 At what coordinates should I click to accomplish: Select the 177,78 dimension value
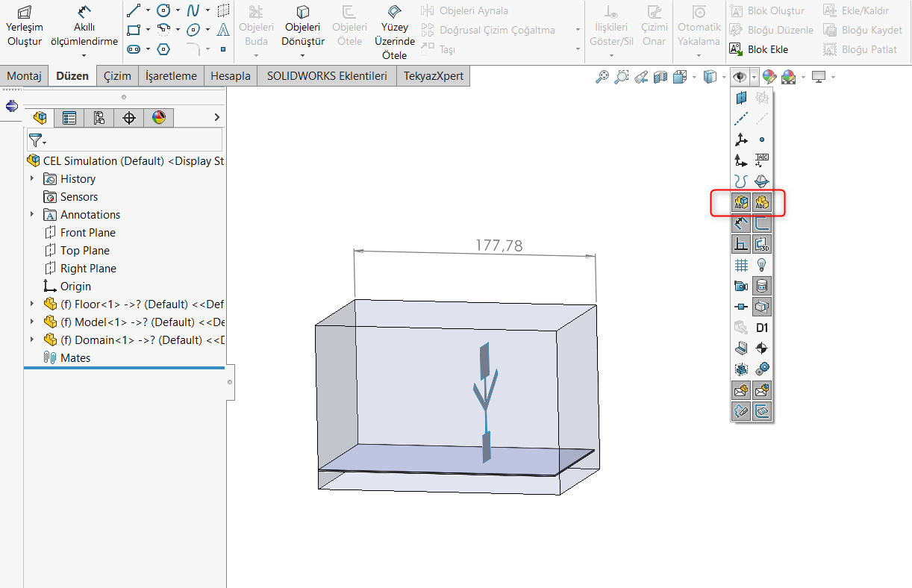tap(499, 245)
